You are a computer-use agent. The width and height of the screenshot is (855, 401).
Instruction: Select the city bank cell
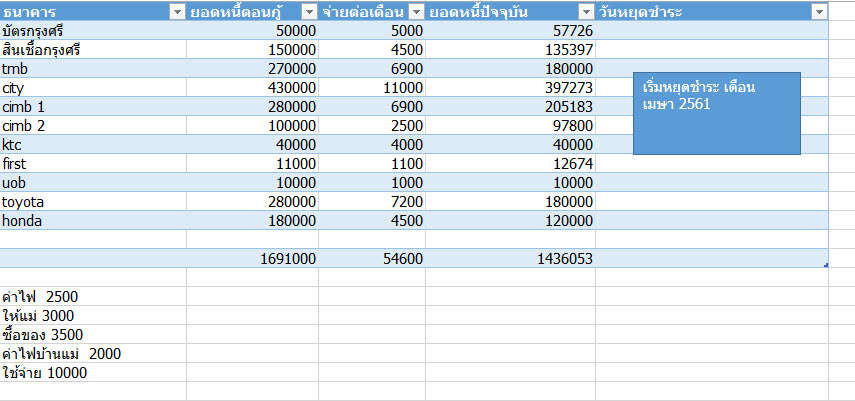[x=93, y=88]
